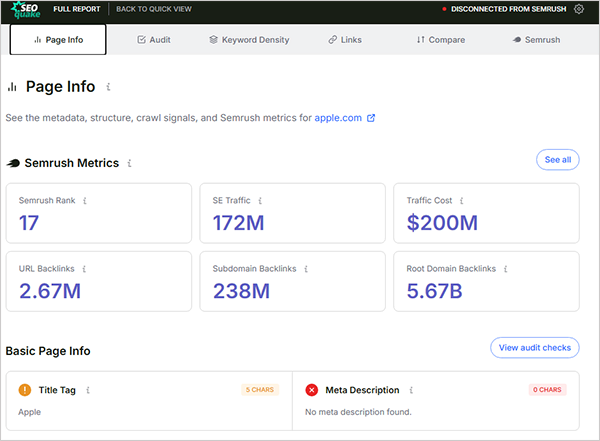Select FULL REPORT in header
Viewport: 600px width, 441px height.
[x=77, y=9]
